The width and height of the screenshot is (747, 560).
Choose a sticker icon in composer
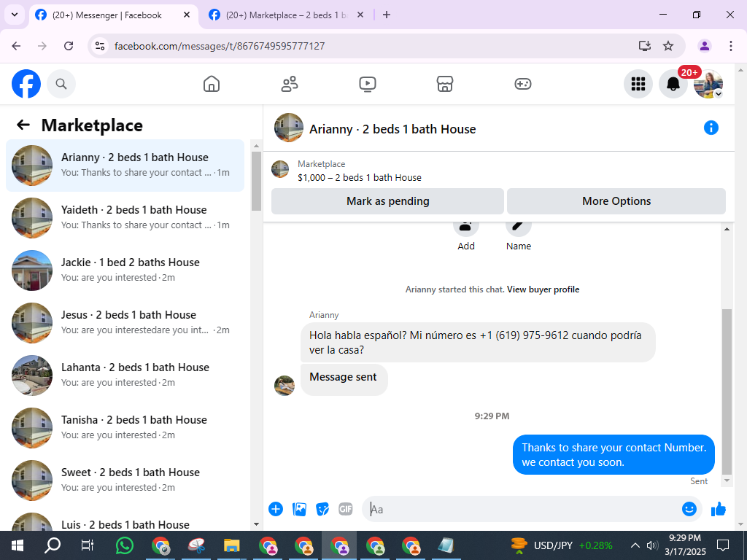pos(322,509)
